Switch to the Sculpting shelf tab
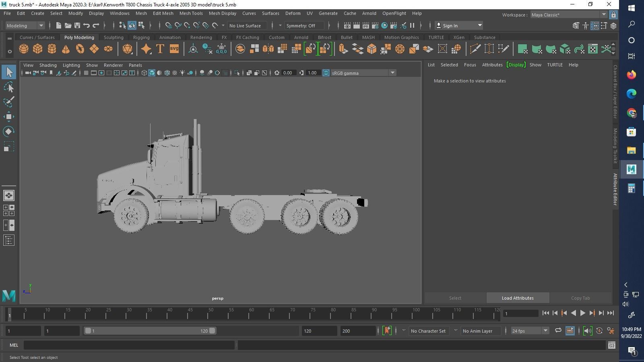This screenshot has width=644, height=362. click(114, 37)
